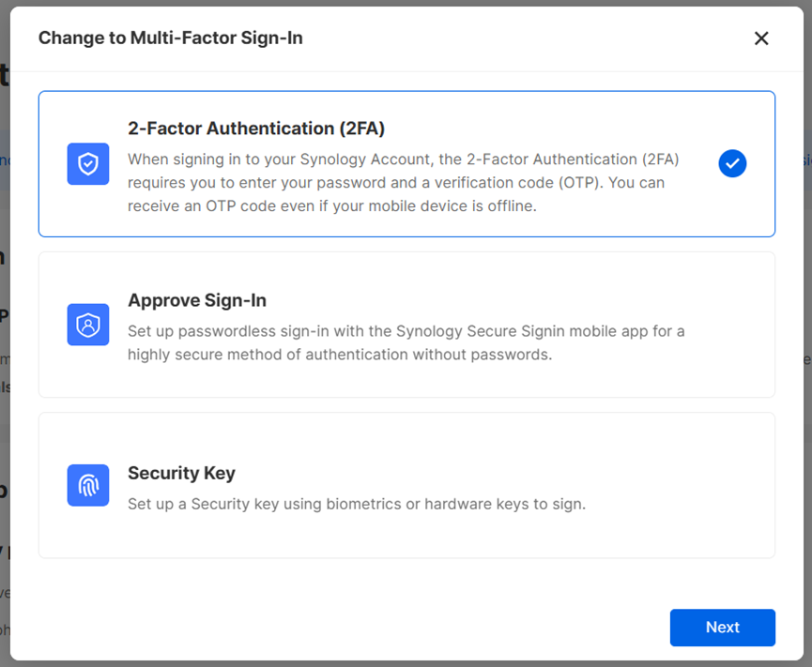Screen dimensions: 812x667
Task: Click the blue selected checkmark on 2FA
Action: pos(732,164)
